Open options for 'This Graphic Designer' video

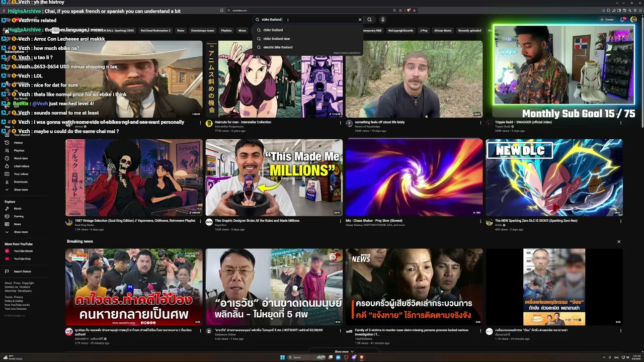341,221
